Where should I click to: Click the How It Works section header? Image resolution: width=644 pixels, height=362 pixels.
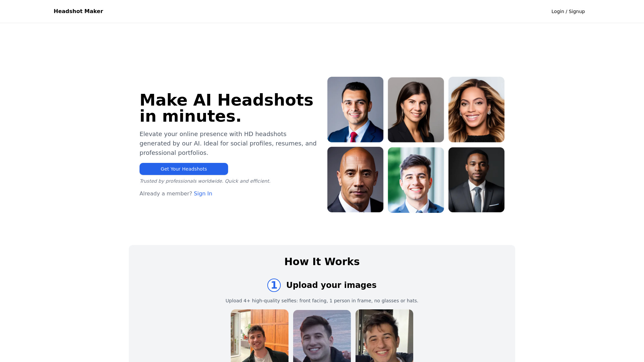(x=322, y=262)
